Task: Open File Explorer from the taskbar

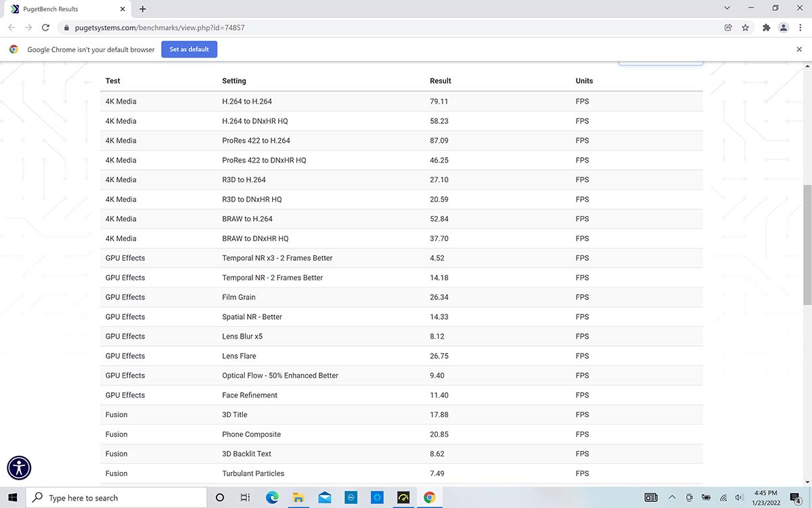Action: [x=298, y=498]
